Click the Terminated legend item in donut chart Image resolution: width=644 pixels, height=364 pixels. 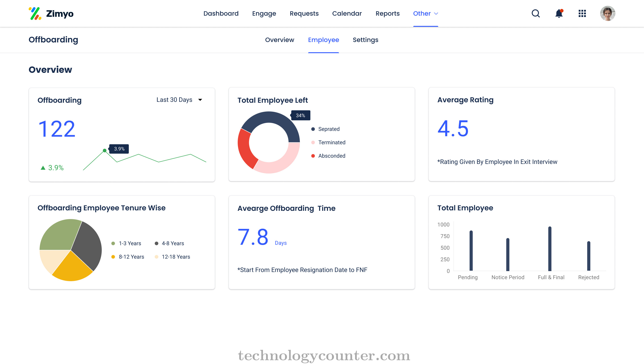click(x=331, y=142)
